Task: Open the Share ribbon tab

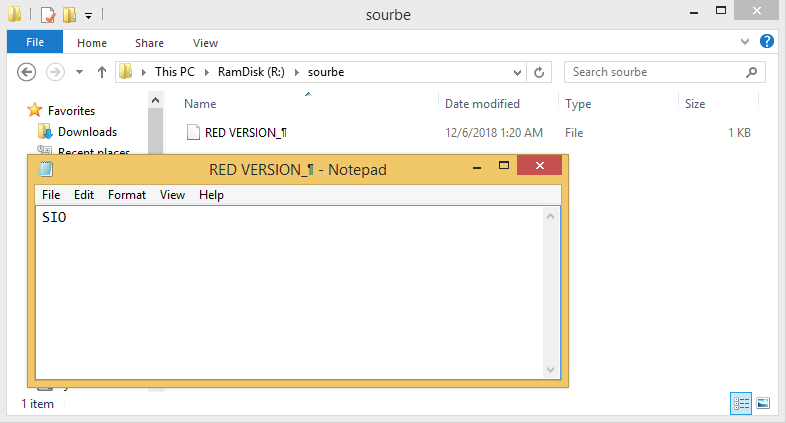Action: coord(150,43)
